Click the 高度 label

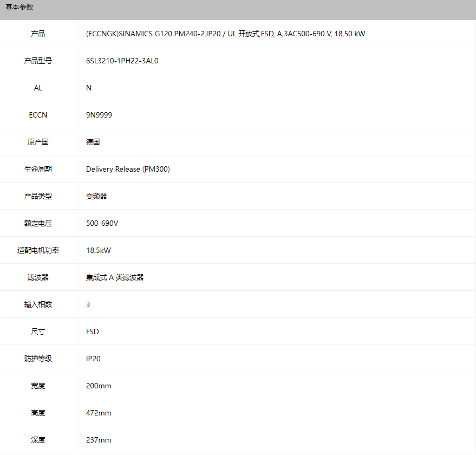[38, 413]
